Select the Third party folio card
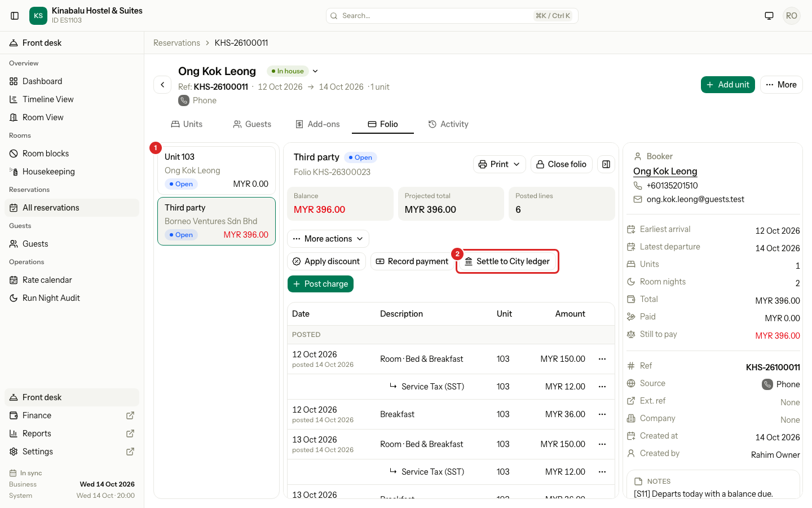Viewport: 812px width, 508px height. 217,221
